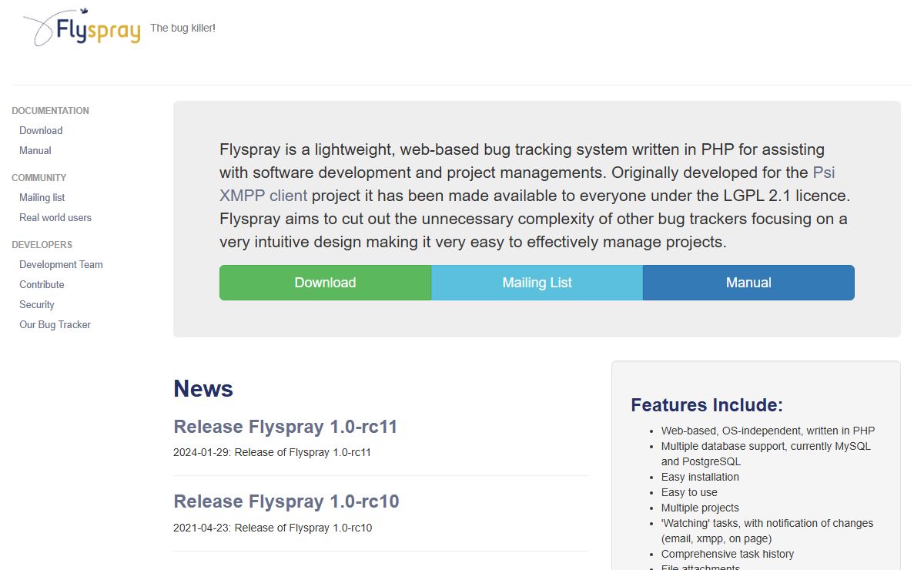The width and height of the screenshot is (924, 570).
Task: Click the Flyspray logo
Action: [82, 28]
